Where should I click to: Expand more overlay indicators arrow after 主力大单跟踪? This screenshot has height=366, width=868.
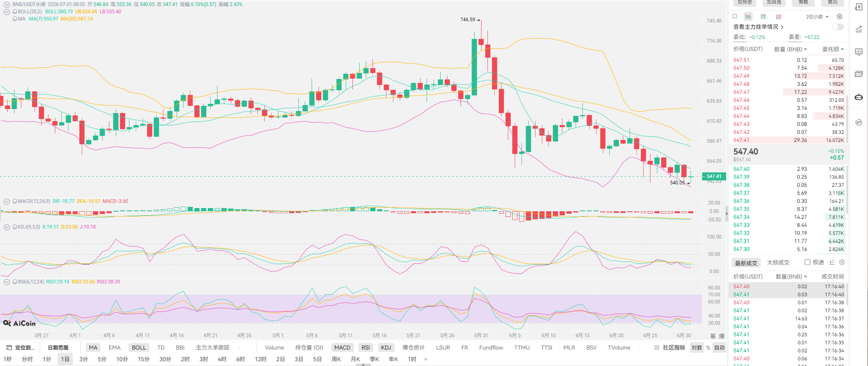coord(239,347)
